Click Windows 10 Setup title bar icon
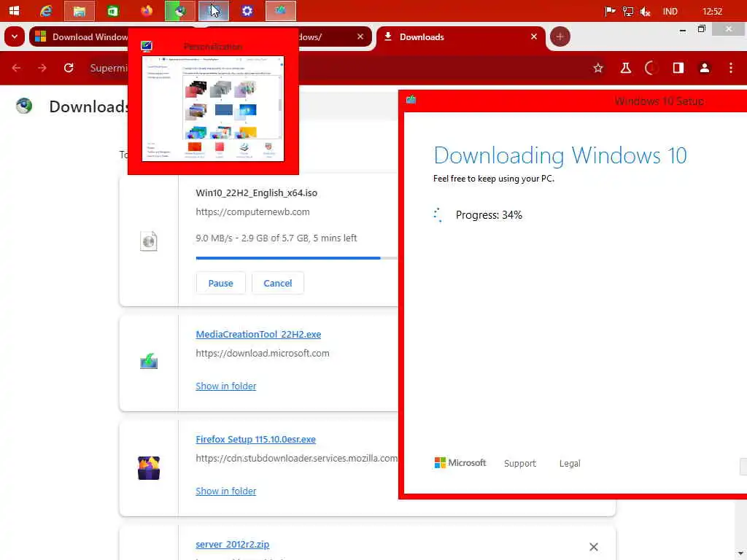747x560 pixels. tap(411, 99)
